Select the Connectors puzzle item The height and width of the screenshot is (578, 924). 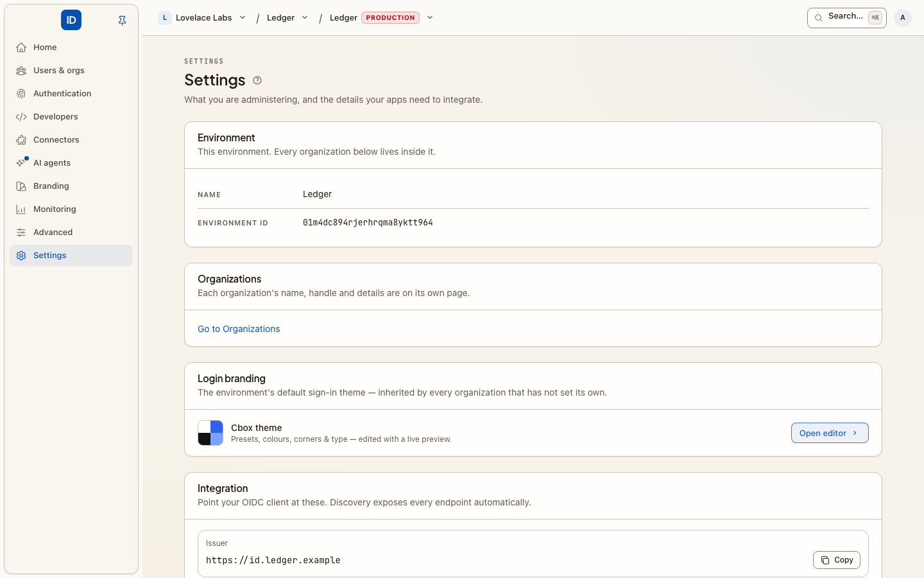click(x=71, y=140)
